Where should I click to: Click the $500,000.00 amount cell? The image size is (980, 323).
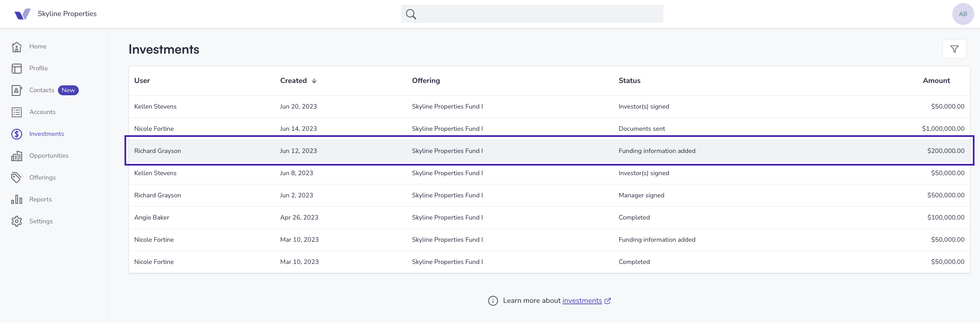coord(946,195)
